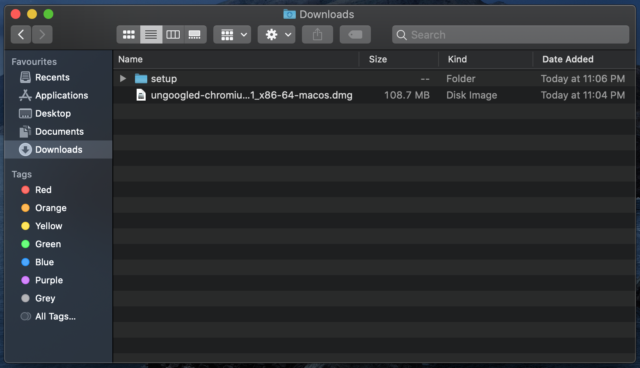
Task: Close the Downloads window with the red button
Action: click(x=16, y=14)
